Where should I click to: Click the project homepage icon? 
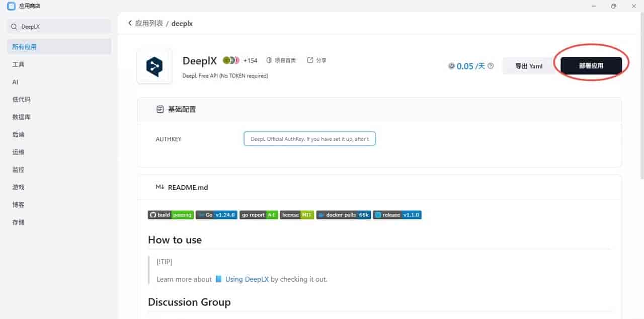[269, 60]
